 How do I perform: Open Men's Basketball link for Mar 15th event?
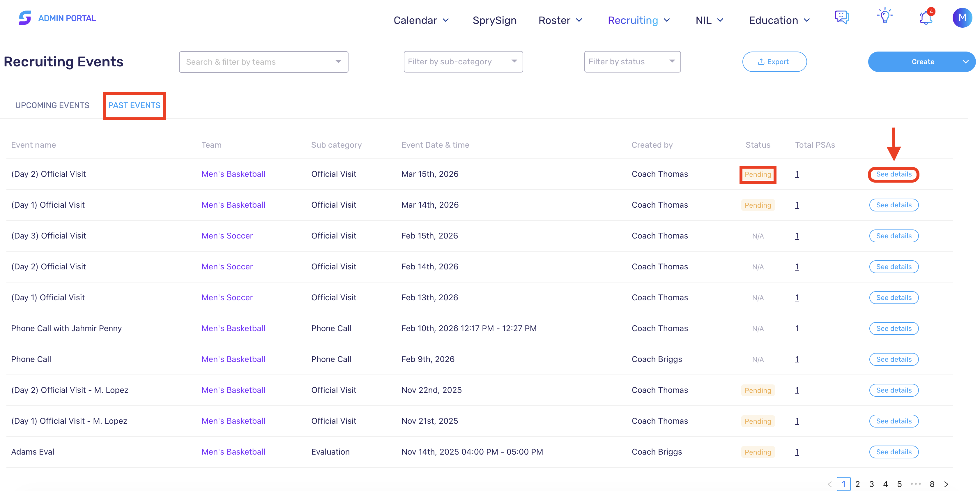point(233,174)
